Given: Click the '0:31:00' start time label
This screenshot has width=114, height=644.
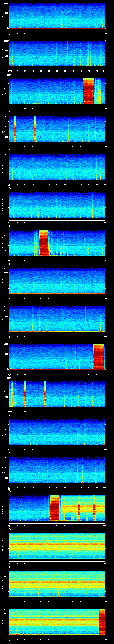Looking at the screenshot, I should [9, 374].
